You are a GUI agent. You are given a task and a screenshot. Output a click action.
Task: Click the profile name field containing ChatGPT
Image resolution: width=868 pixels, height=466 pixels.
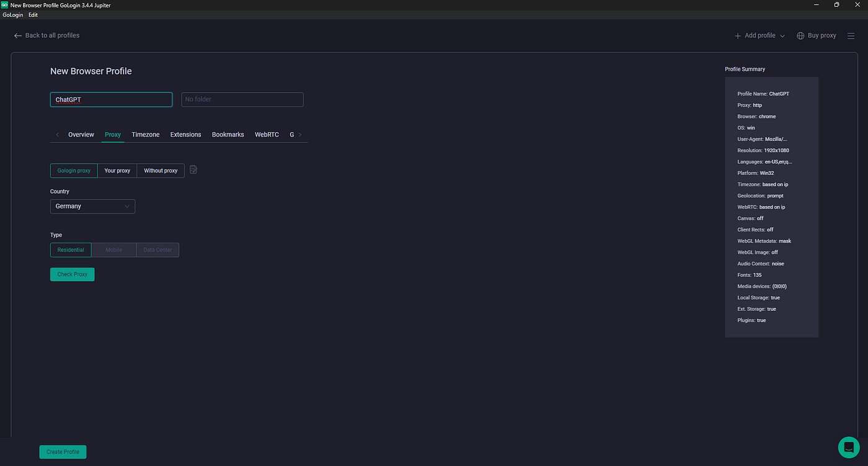[x=111, y=99]
